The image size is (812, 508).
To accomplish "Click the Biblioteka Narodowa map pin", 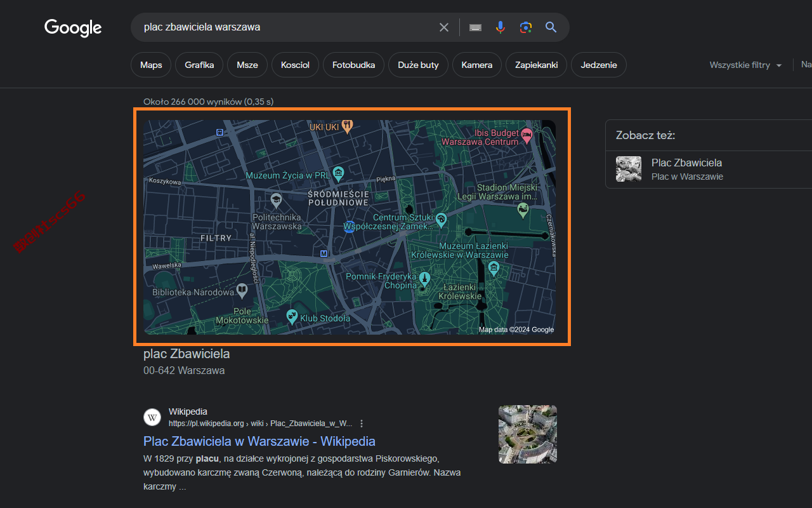I will pyautogui.click(x=242, y=291).
